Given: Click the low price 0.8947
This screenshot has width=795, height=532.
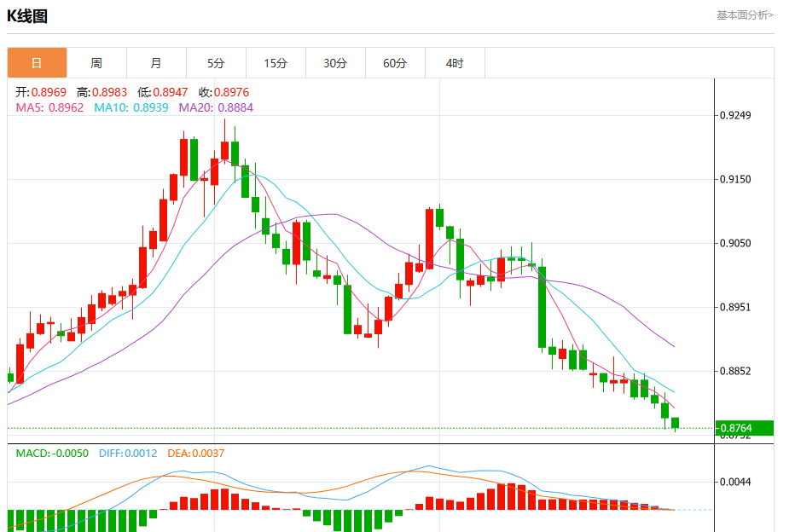Looking at the screenshot, I should pyautogui.click(x=171, y=92).
